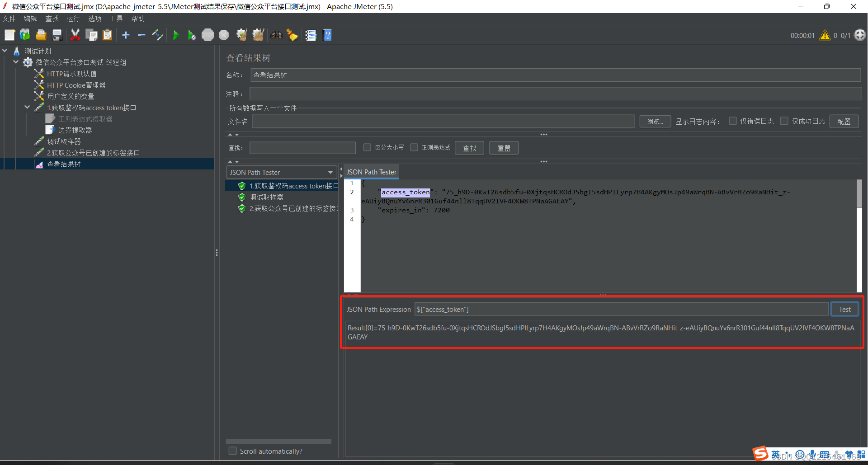Image resolution: width=868 pixels, height=465 pixels.
Task: Open the 编辑 menu
Action: click(x=30, y=19)
